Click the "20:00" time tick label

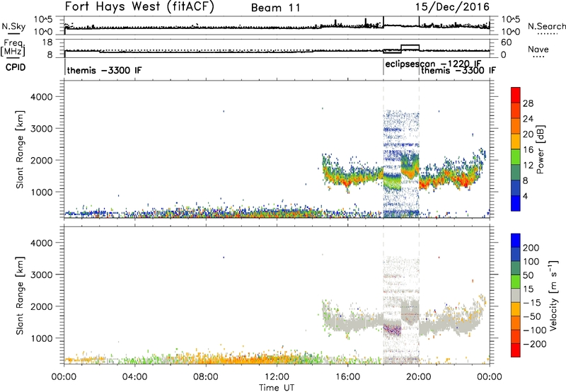click(419, 377)
